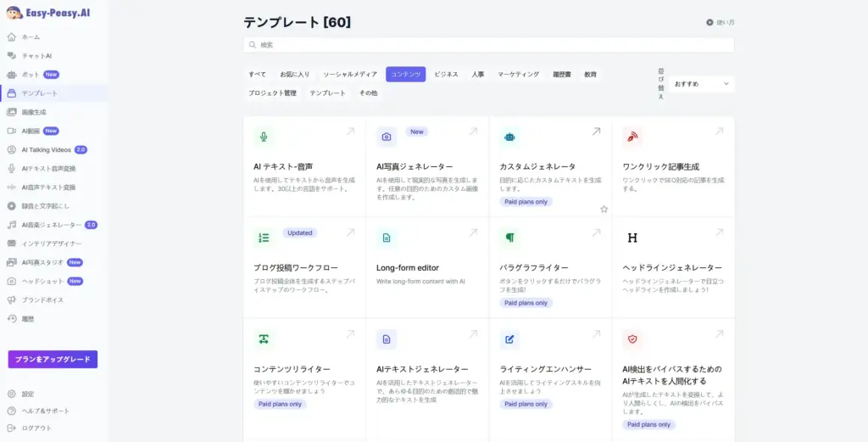Open 画像生成 in the sidebar
868x442 pixels.
click(x=34, y=112)
